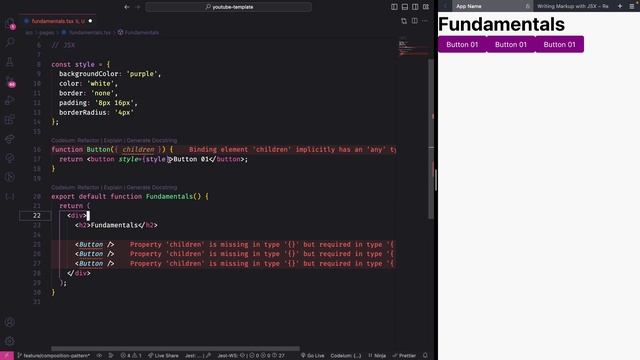This screenshot has height=360, width=640.
Task: Open the fundamentals.tsx breadcrumb
Action: [x=86, y=33]
